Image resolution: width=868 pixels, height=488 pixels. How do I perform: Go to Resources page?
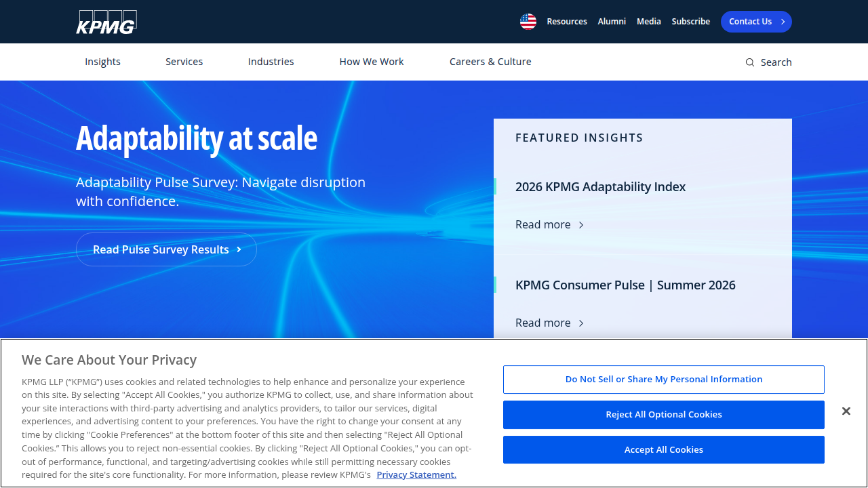(567, 22)
